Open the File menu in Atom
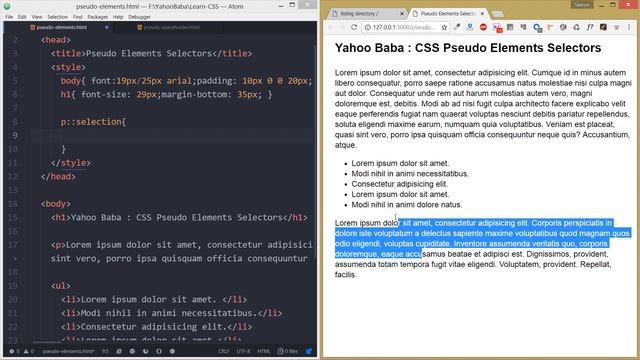 pyautogui.click(x=9, y=17)
